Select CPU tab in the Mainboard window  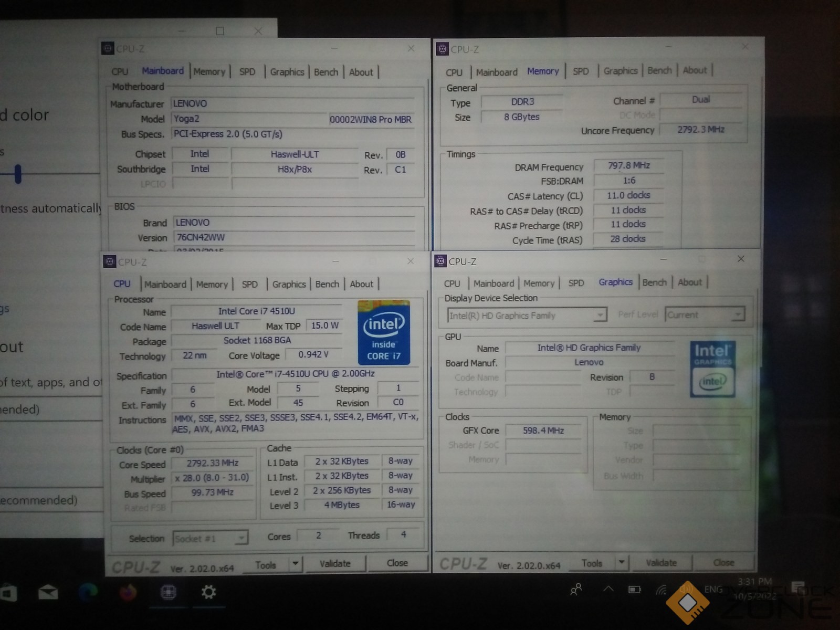pyautogui.click(x=120, y=71)
